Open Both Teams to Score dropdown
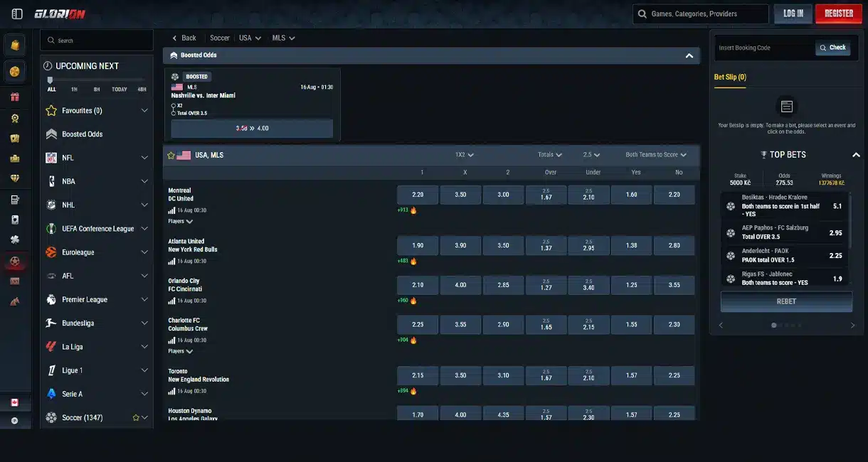The width and height of the screenshot is (868, 462). click(x=656, y=155)
